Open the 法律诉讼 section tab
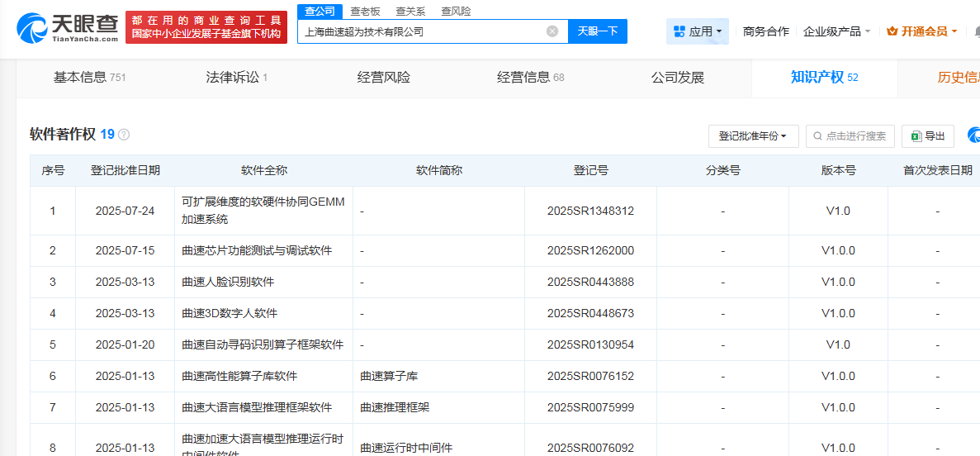 [x=237, y=78]
